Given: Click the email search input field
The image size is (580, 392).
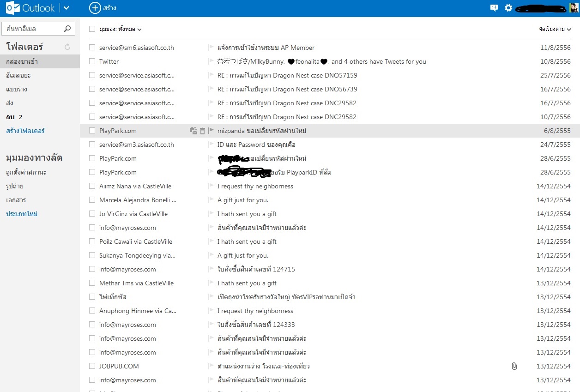Looking at the screenshot, I should (32, 29).
